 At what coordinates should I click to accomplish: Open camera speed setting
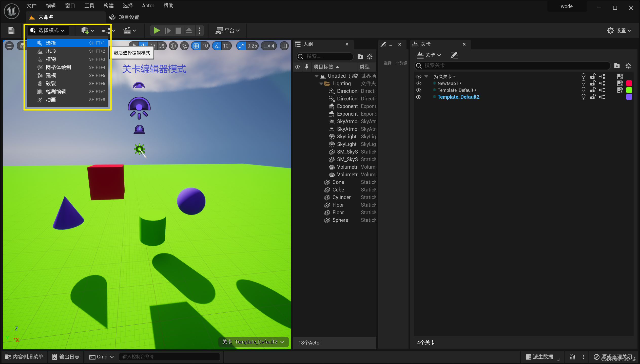[x=269, y=46]
